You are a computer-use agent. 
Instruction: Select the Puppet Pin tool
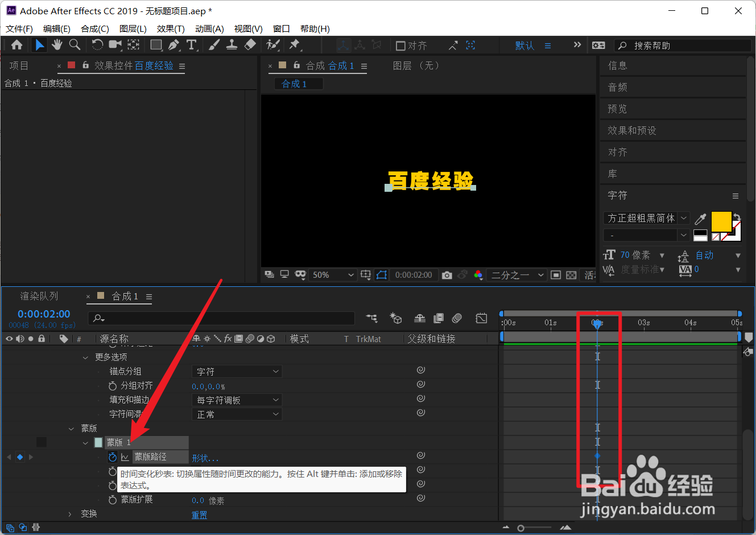tap(295, 45)
